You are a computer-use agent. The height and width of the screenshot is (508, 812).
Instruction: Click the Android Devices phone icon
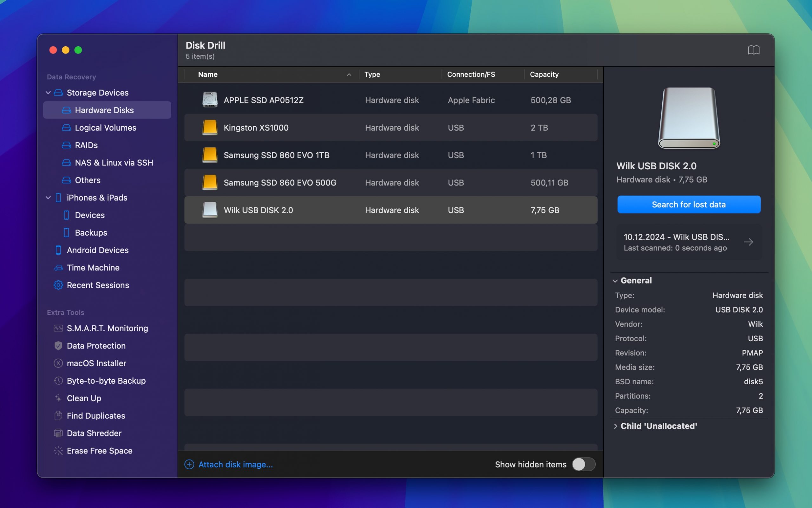pos(58,250)
